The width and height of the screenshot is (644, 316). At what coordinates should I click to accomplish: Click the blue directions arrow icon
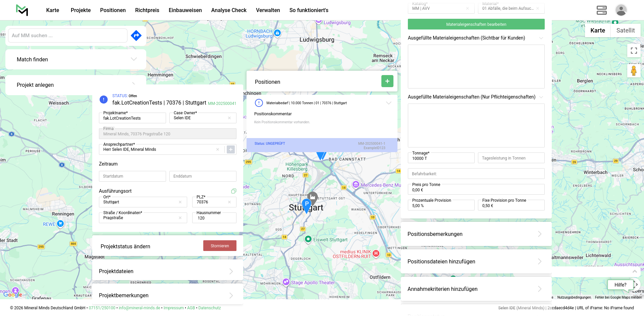[136, 36]
